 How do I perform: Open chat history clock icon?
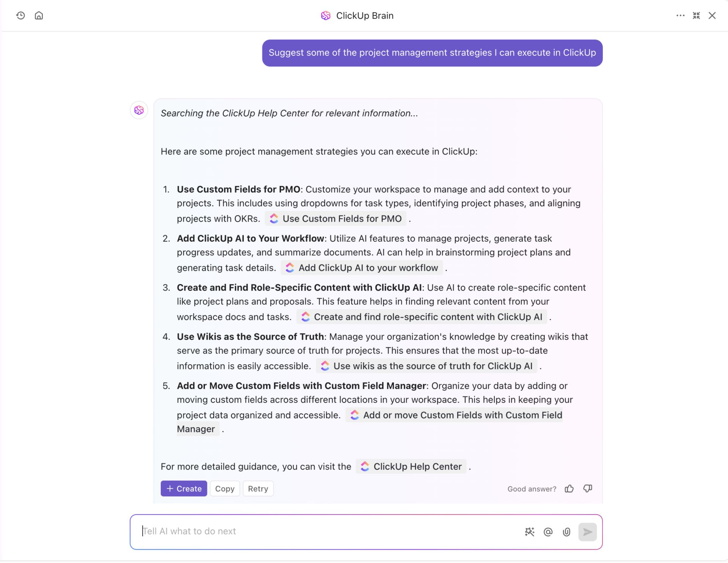click(x=20, y=16)
